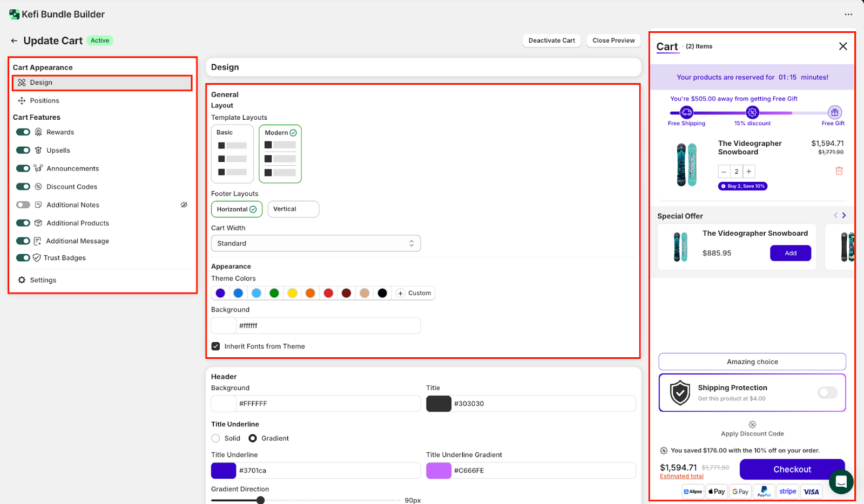The height and width of the screenshot is (504, 864).
Task: Click the Apply Discount Code icon
Action: coord(752,425)
